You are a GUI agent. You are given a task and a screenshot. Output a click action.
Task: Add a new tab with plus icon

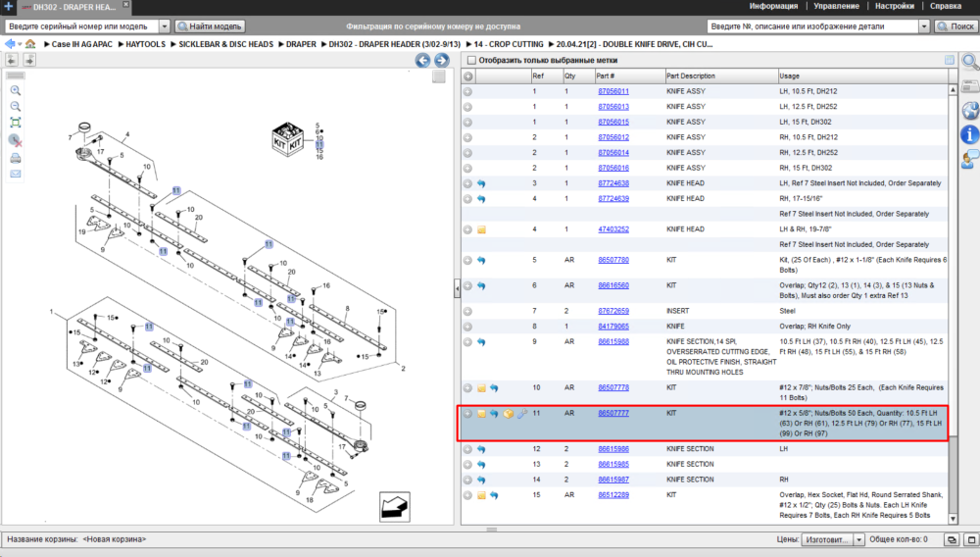(x=8, y=6)
